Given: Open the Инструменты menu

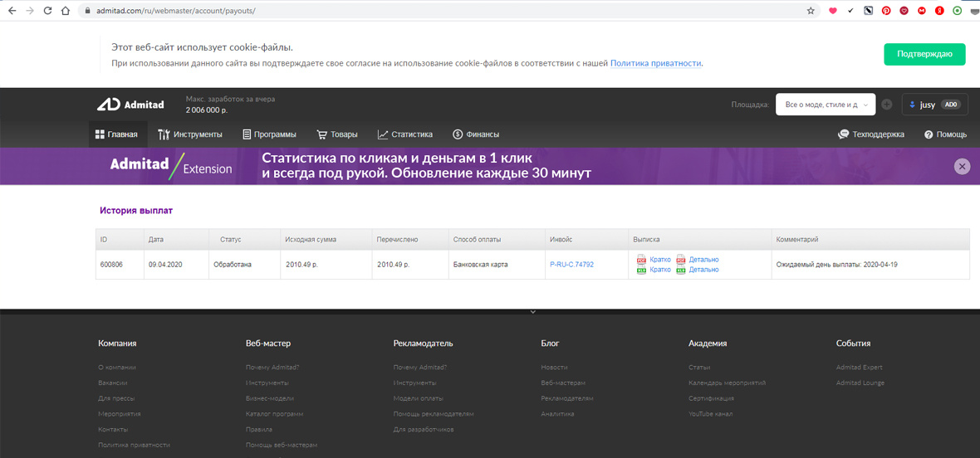Looking at the screenshot, I should 190,134.
